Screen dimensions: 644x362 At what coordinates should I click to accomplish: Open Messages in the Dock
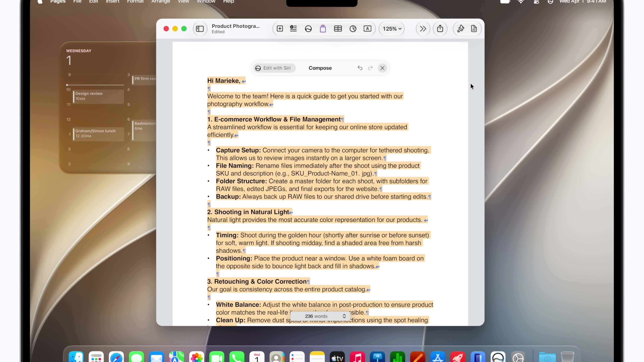(x=136, y=357)
